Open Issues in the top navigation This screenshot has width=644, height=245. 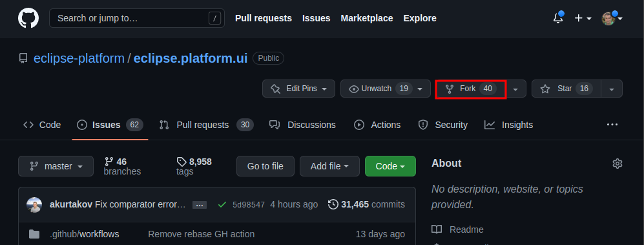click(x=317, y=18)
